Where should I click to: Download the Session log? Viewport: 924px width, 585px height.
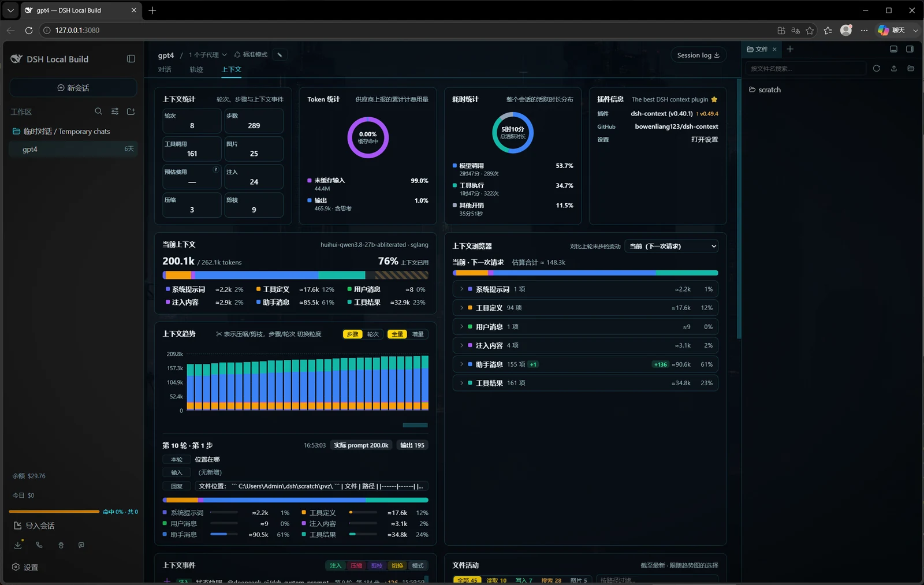point(698,55)
